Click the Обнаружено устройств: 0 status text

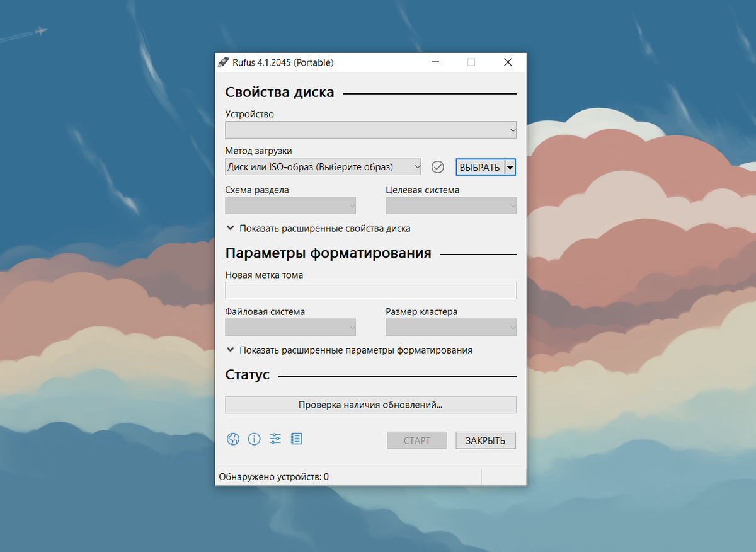click(274, 477)
